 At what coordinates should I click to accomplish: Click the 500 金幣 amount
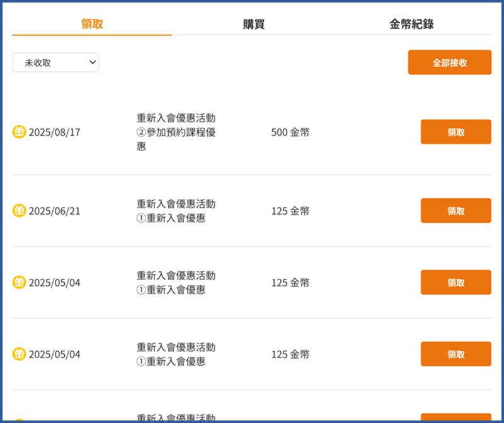coord(290,133)
